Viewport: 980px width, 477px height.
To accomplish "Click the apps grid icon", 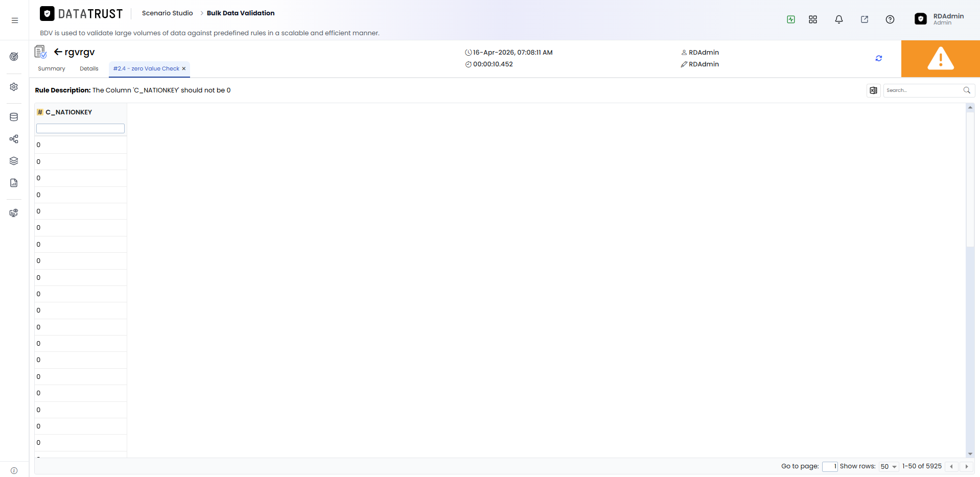I will [x=813, y=19].
